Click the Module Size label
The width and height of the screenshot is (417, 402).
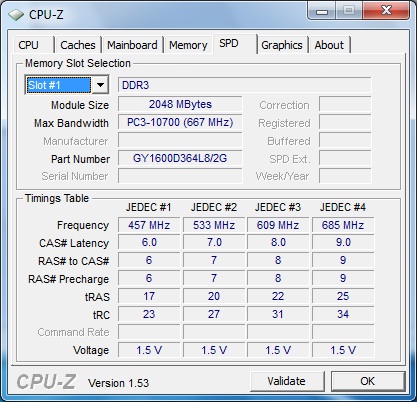80,105
